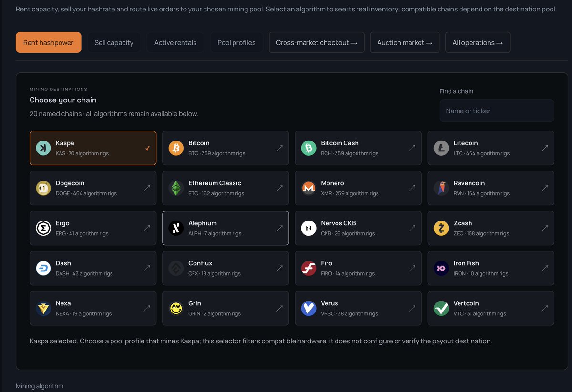Click the Zcash yellow logo icon
Image resolution: width=572 pixels, height=392 pixels.
click(441, 228)
